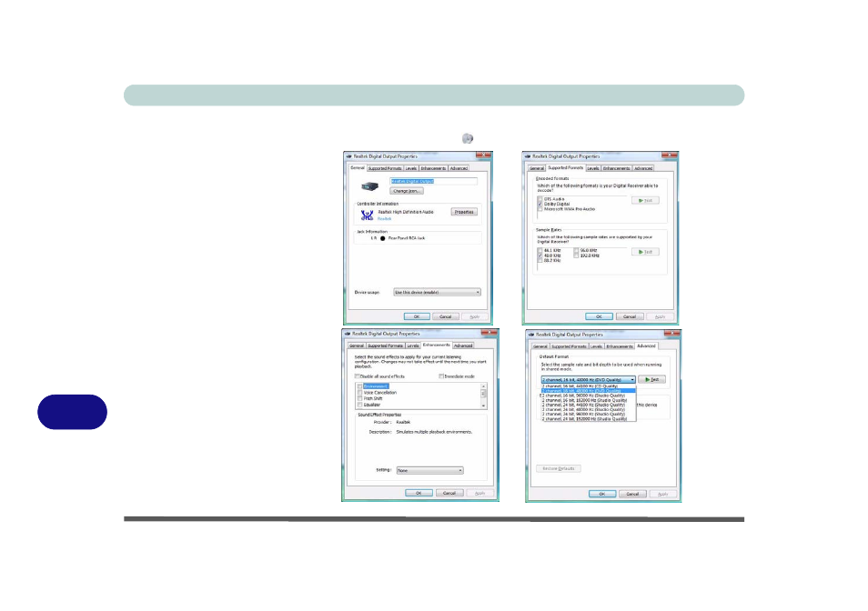The width and height of the screenshot is (868, 611).
Task: Click OK in Enhancements window
Action: click(419, 493)
